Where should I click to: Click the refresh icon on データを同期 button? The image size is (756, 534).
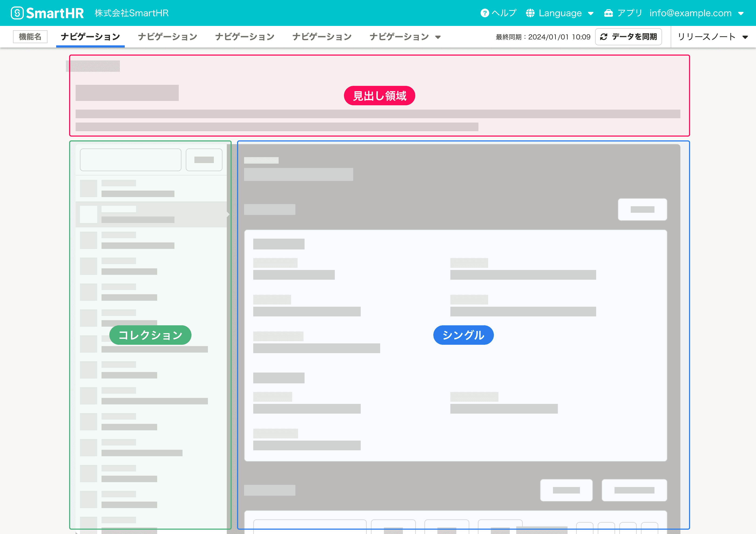click(x=604, y=36)
